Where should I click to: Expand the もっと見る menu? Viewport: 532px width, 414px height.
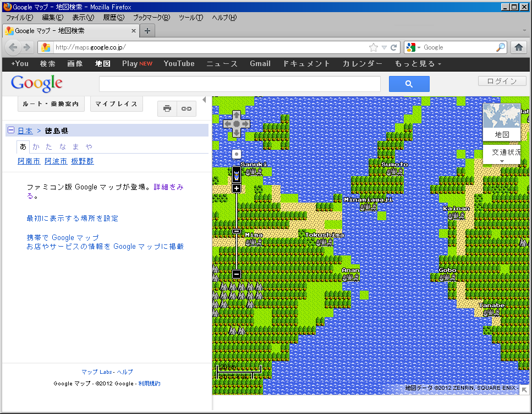[418, 64]
